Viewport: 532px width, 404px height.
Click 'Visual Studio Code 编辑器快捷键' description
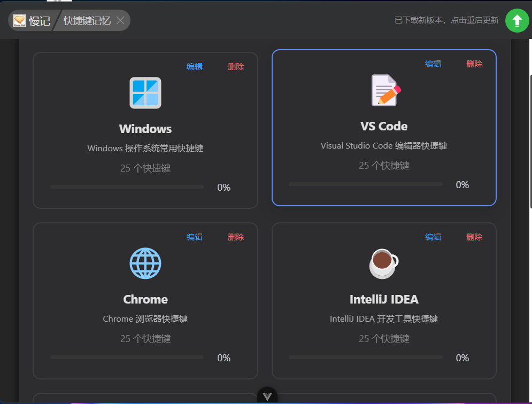tap(384, 145)
